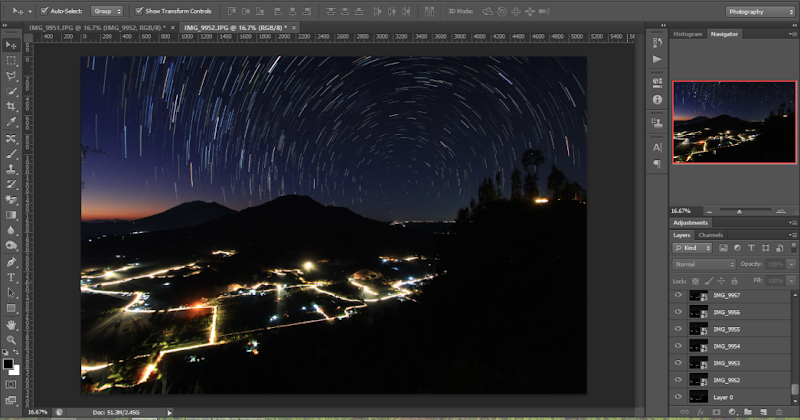
Task: Toggle Quick Mask mode icon
Action: coord(11,385)
